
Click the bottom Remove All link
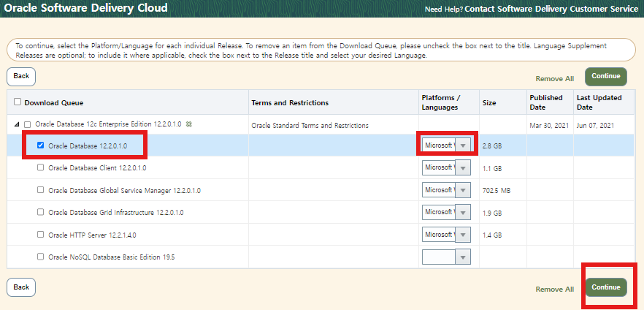[x=555, y=290]
